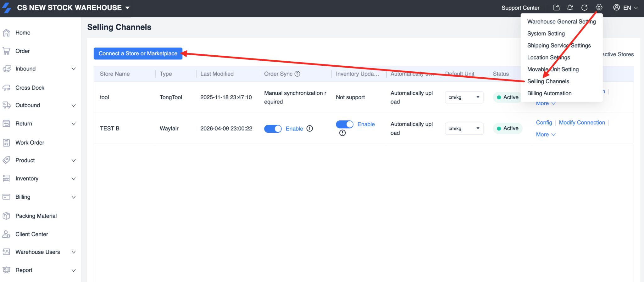Expand the More options for TEST B
The image size is (644, 282).
tap(546, 135)
